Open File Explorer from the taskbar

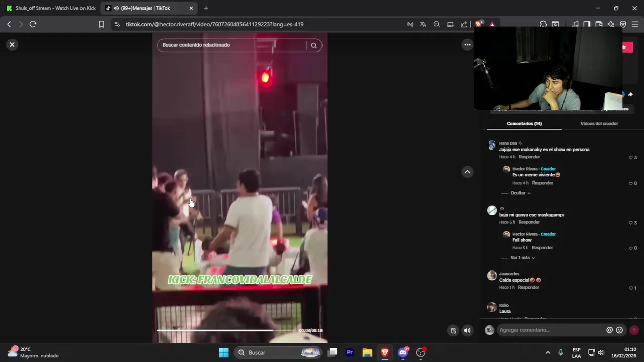(x=367, y=352)
